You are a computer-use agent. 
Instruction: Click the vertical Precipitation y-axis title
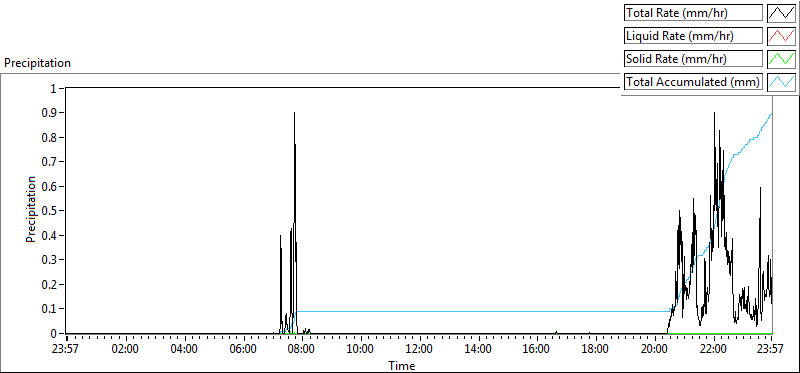tap(31, 209)
